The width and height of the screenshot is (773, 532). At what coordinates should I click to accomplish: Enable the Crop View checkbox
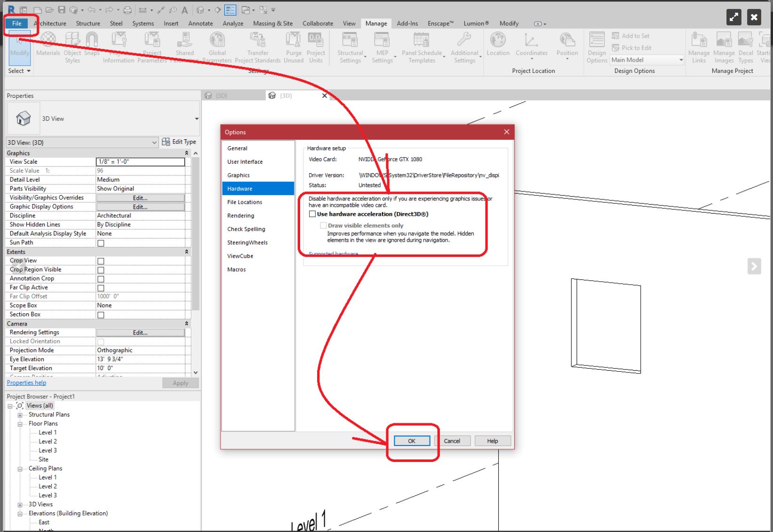click(x=101, y=261)
